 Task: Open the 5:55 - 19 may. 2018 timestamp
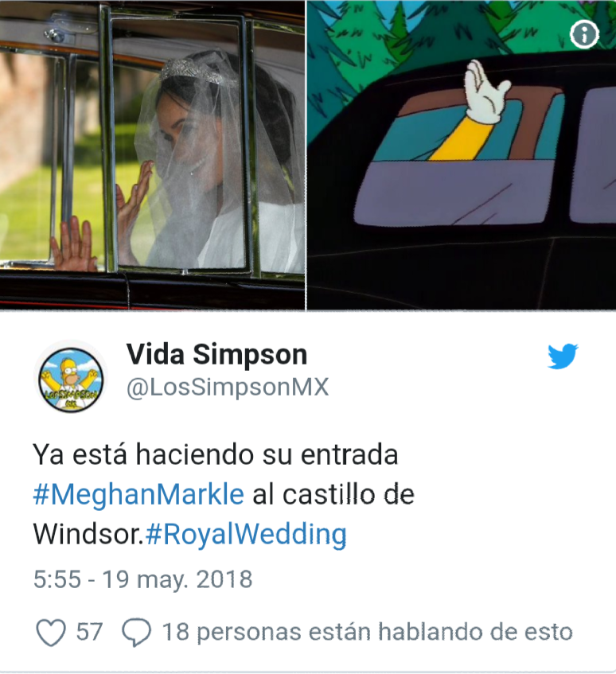[x=142, y=579]
